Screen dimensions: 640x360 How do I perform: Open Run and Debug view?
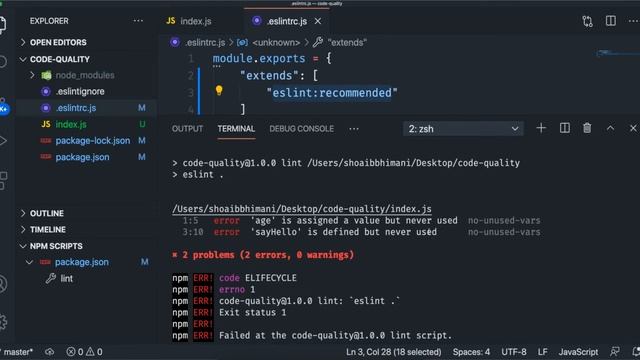point(3,141)
